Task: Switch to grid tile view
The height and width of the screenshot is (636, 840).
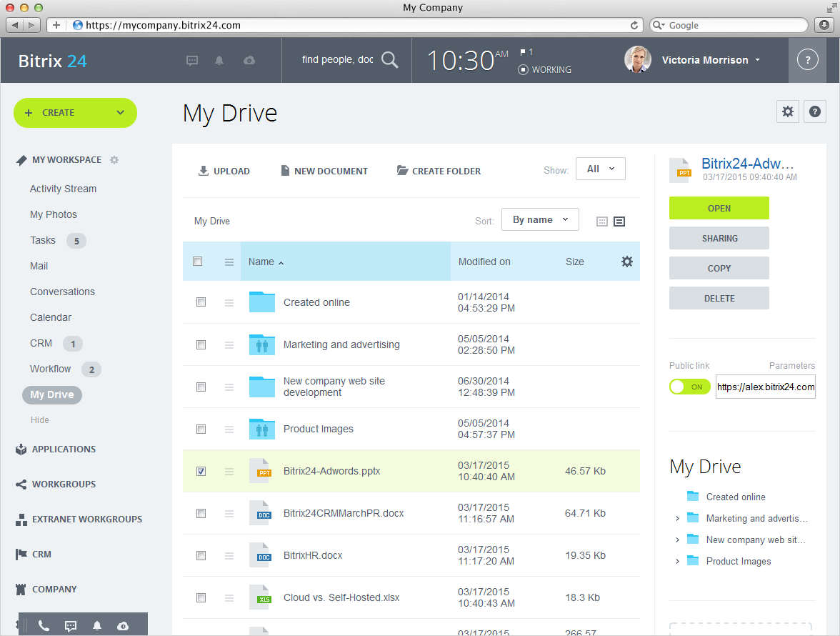Action: point(602,222)
